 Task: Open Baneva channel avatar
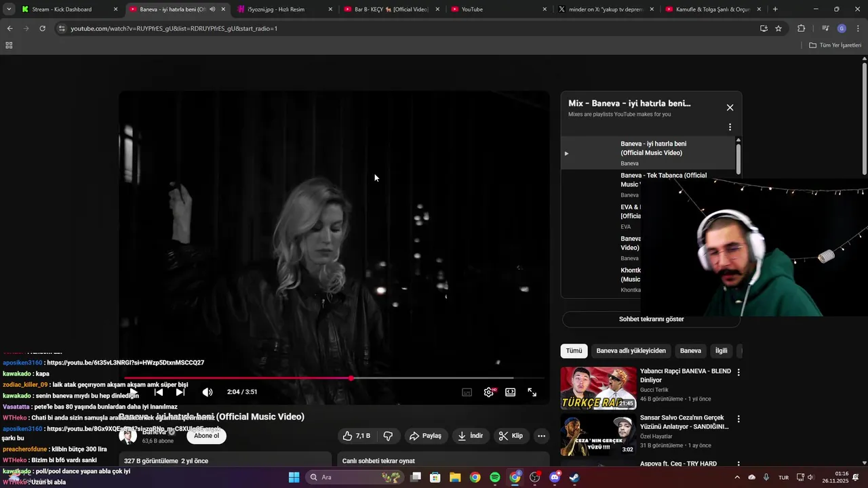127,436
